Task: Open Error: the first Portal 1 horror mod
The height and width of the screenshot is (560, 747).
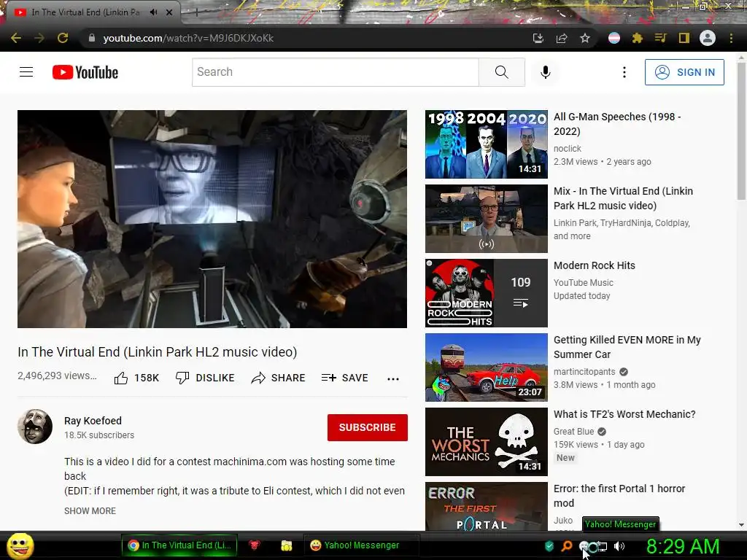Action: pyautogui.click(x=619, y=496)
